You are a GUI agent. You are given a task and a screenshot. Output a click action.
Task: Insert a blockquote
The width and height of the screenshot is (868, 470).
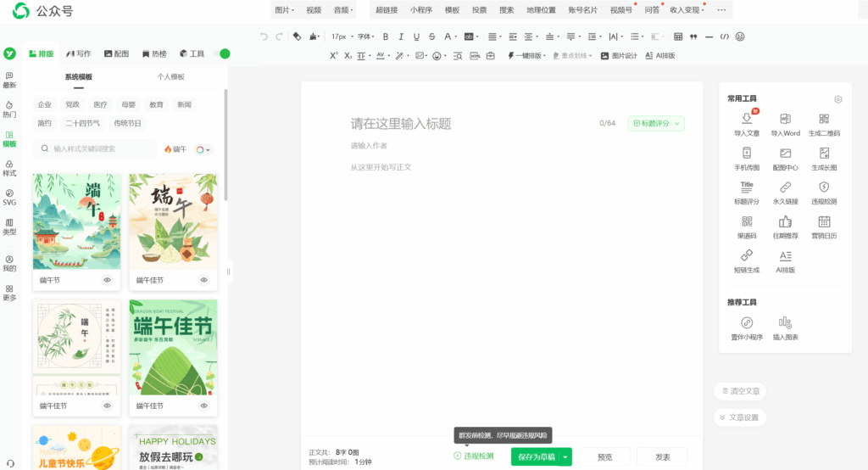pos(693,36)
